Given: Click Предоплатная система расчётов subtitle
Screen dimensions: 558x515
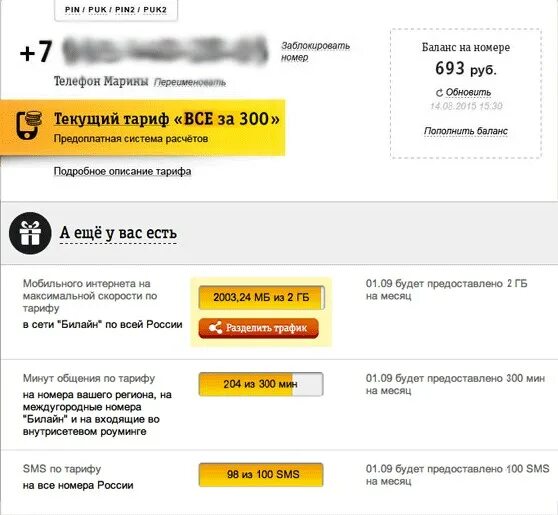Looking at the screenshot, I should pyautogui.click(x=131, y=138).
